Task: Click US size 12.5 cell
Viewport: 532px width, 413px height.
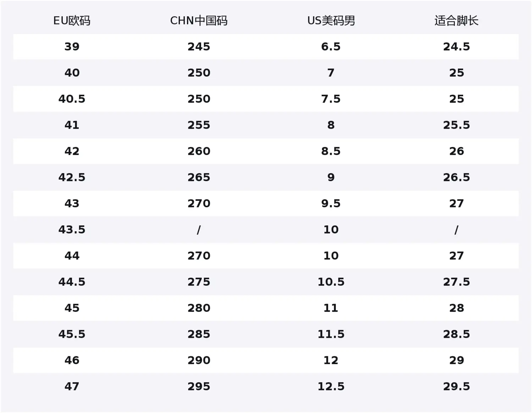Action: point(331,386)
